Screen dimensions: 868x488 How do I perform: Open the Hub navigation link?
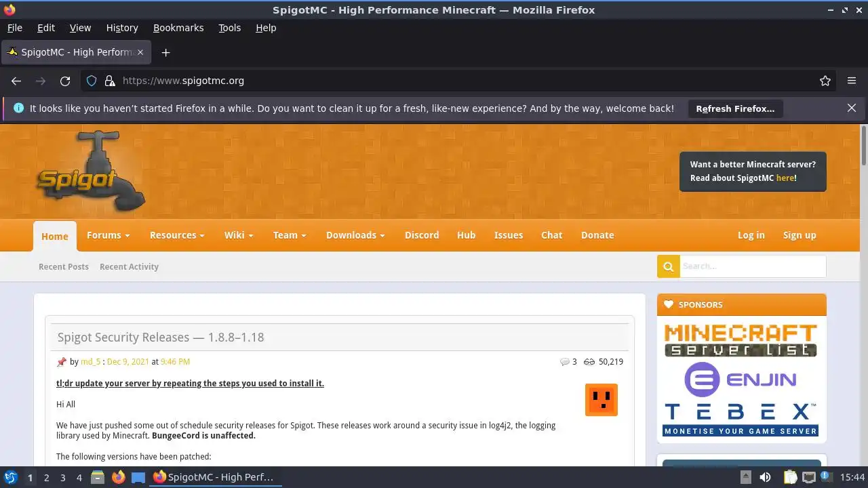[466, 235]
